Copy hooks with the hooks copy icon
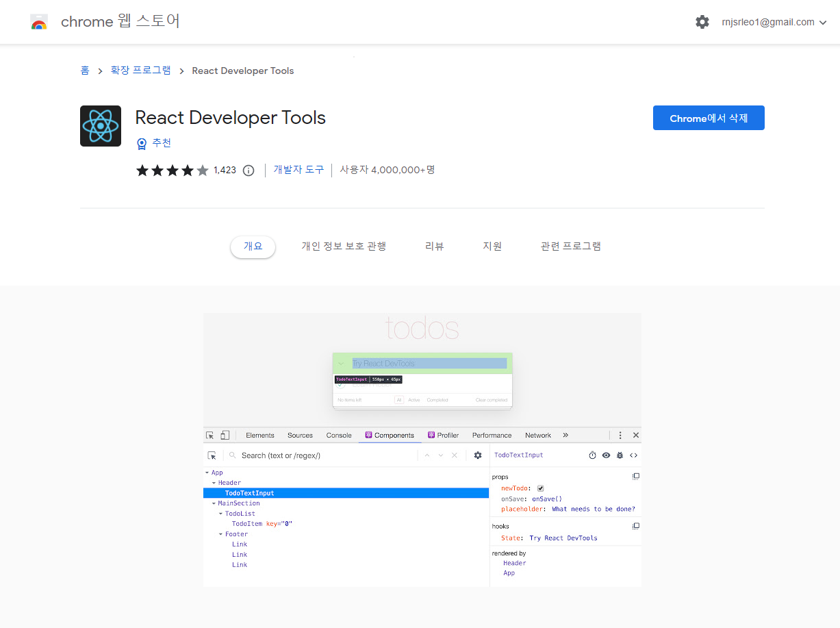The height and width of the screenshot is (628, 840). (x=636, y=526)
